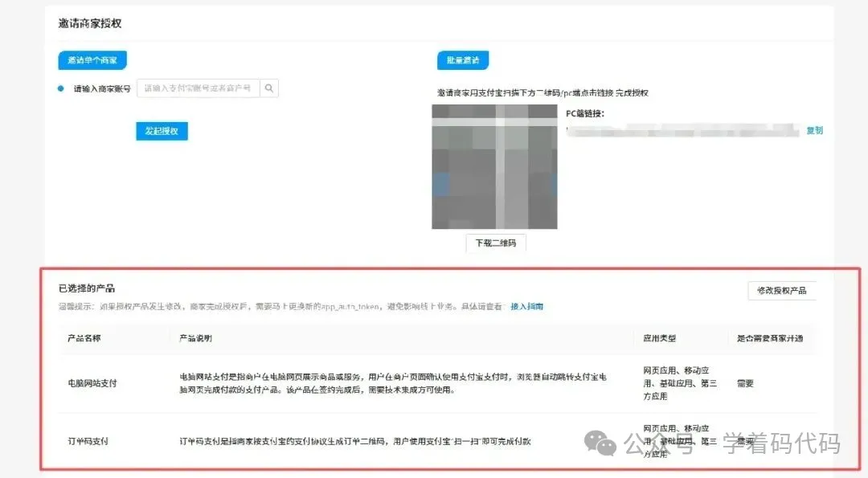868x478 pixels.
Task: Click the PC端链接 label
Action: point(585,113)
